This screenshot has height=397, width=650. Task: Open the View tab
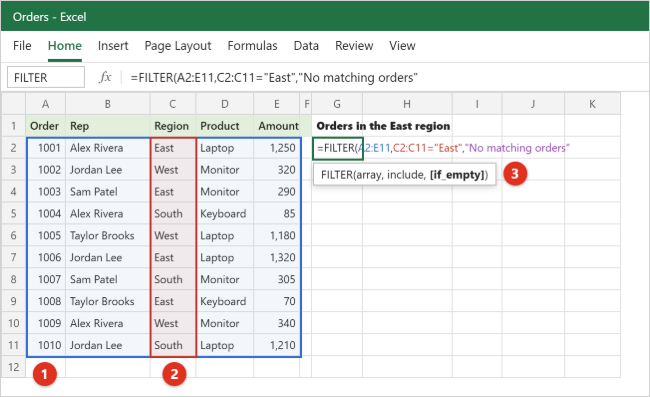click(402, 46)
